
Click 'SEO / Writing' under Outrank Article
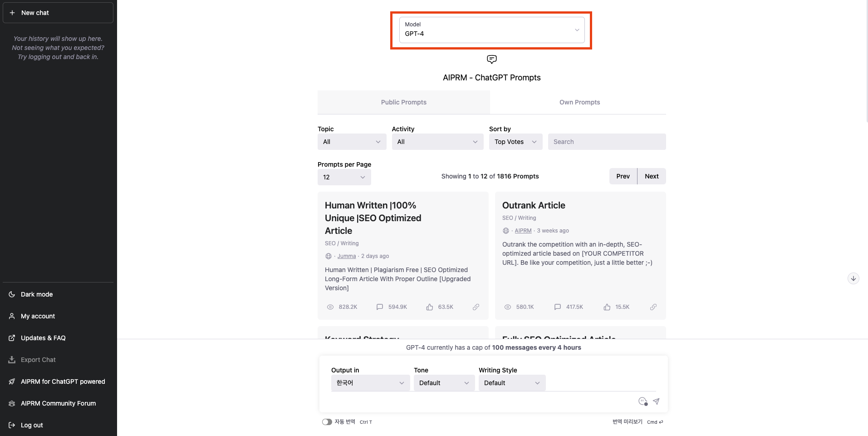tap(519, 218)
